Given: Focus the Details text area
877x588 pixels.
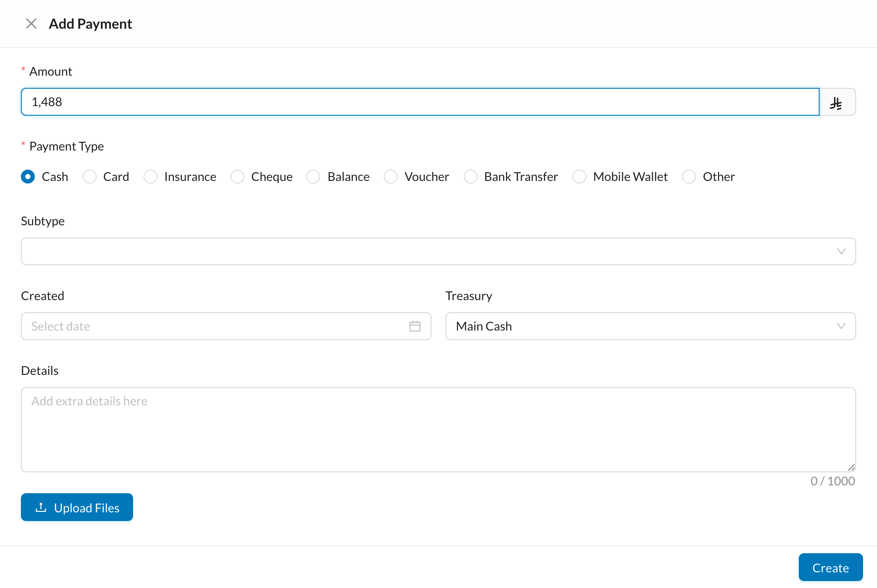Looking at the screenshot, I should click(438, 430).
